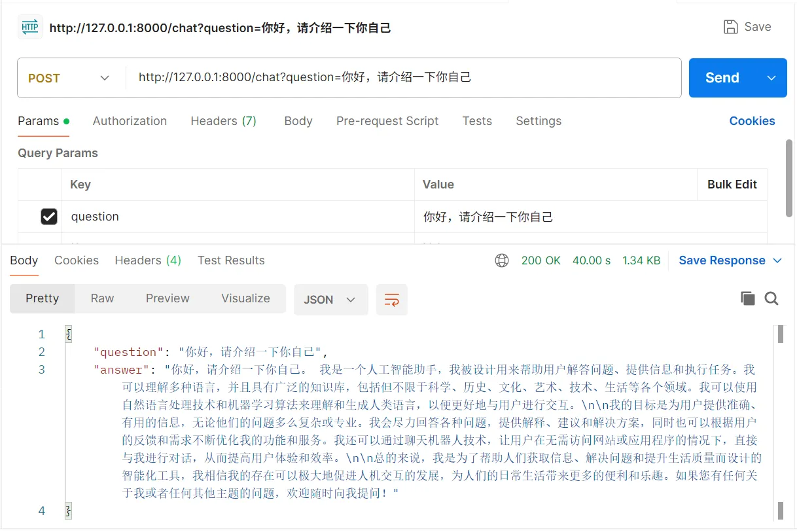Screen dimensions: 797x532
Task: Switch response view to Preview
Action: [168, 298]
